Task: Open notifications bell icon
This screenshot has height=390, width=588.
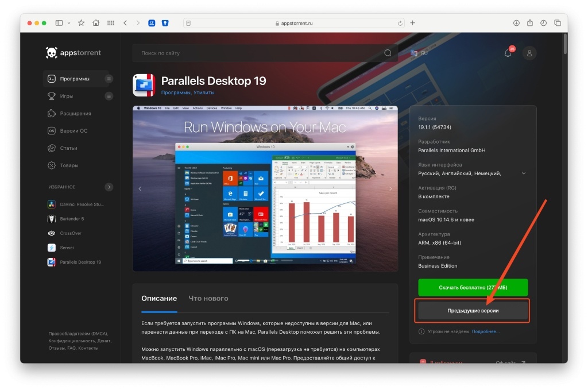Action: [x=508, y=53]
